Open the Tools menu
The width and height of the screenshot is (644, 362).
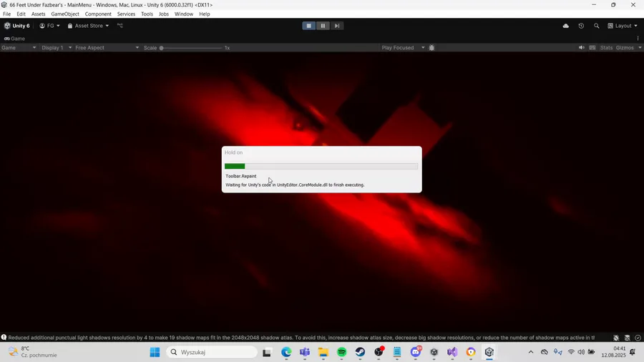[147, 14]
